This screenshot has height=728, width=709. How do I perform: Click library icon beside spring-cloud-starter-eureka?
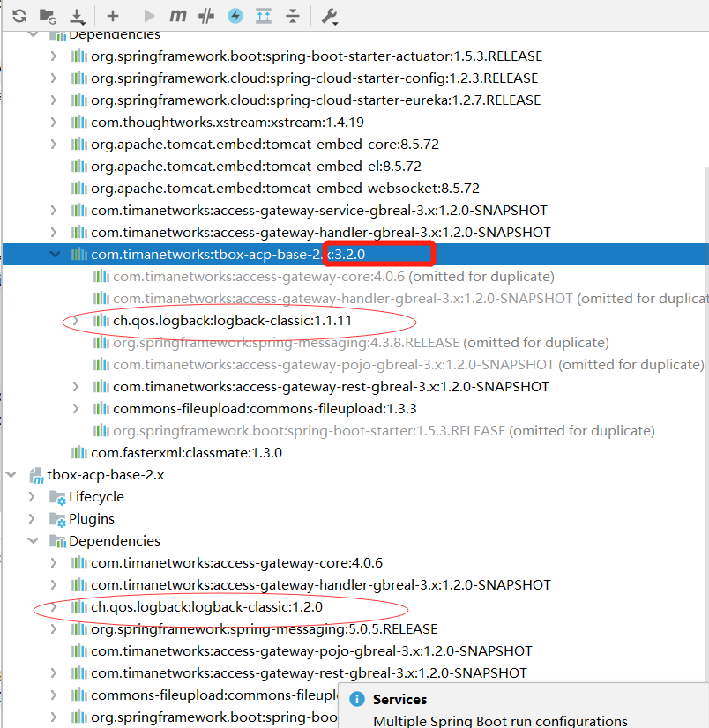79,100
